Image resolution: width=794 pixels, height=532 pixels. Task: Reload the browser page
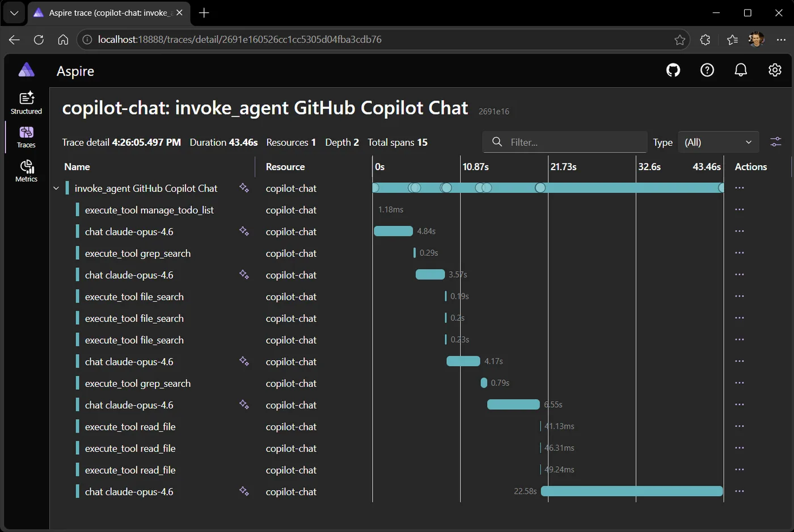pos(39,40)
